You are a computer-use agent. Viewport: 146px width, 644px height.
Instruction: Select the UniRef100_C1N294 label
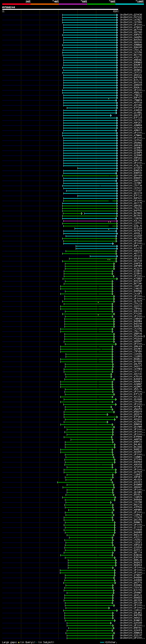[131, 218]
